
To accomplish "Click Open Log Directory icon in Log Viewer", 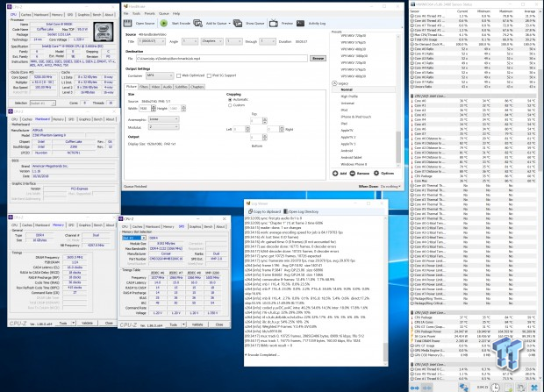I will click(285, 211).
